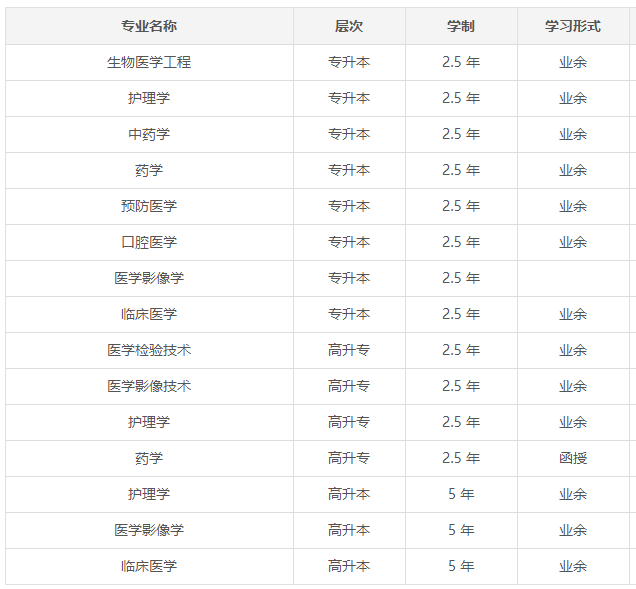The height and width of the screenshot is (589, 636).
Task: Select 2.5 年 duration in 中药学 row
Action: [x=461, y=134]
